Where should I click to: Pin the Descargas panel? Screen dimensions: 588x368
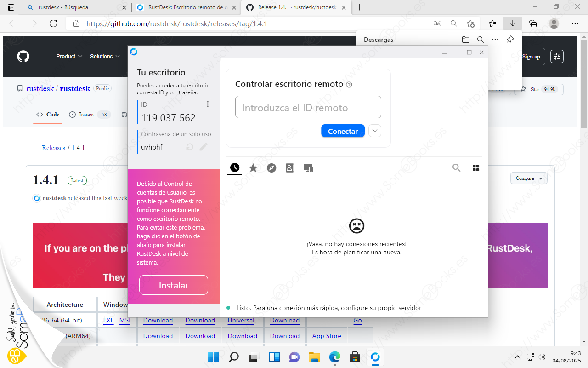(510, 40)
